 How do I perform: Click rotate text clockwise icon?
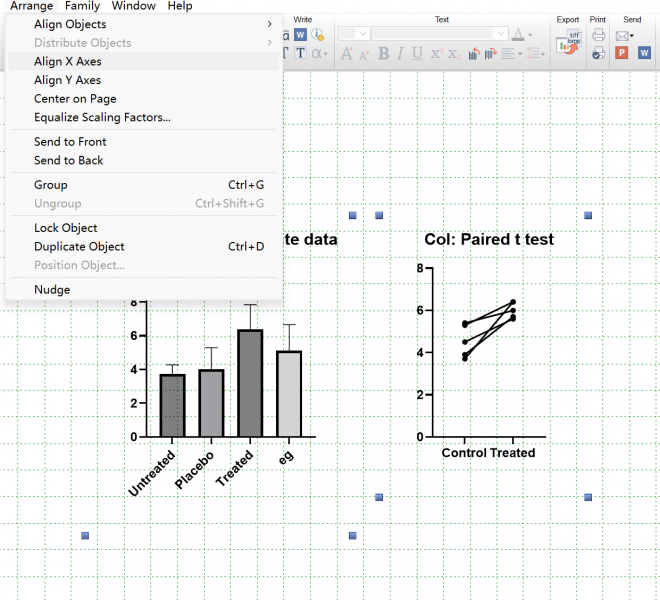tap(490, 53)
